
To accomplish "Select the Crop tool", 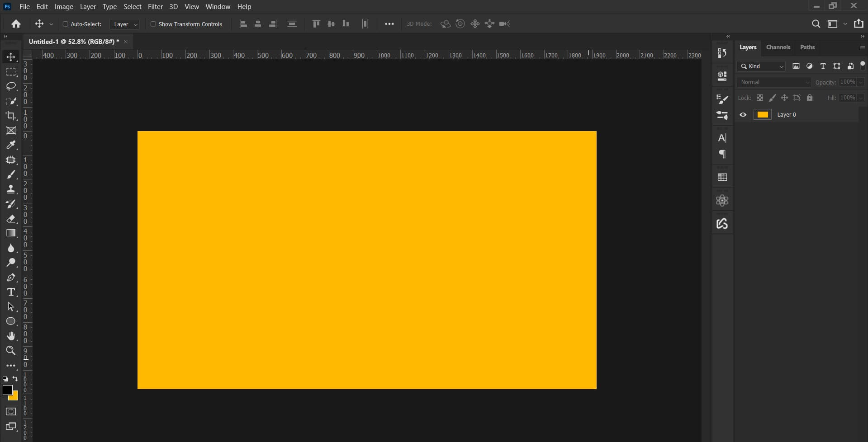I will coord(11,116).
